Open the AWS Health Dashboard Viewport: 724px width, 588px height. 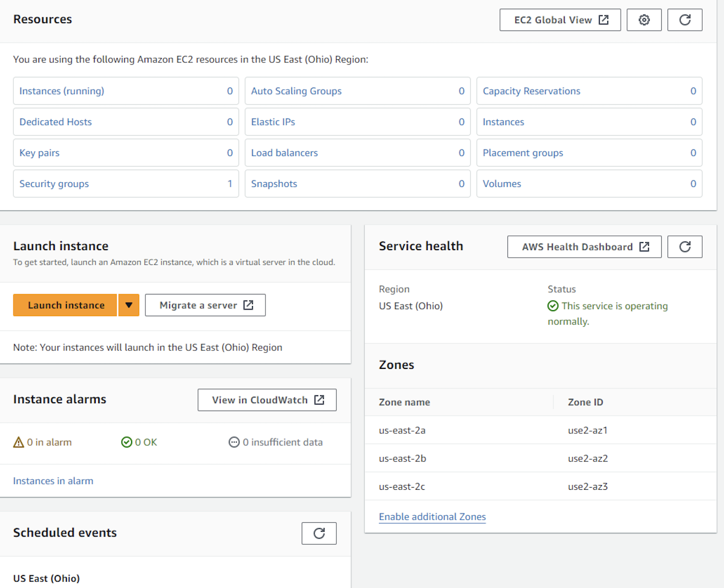(584, 247)
